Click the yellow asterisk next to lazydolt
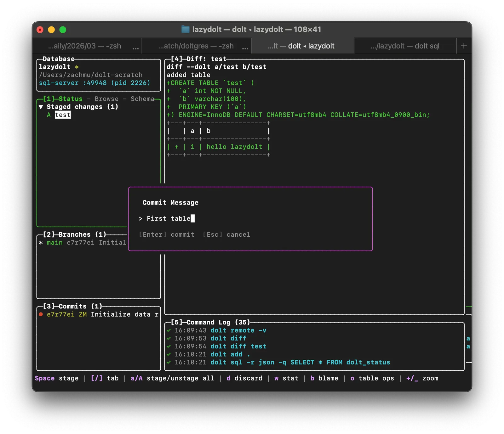 coord(77,67)
